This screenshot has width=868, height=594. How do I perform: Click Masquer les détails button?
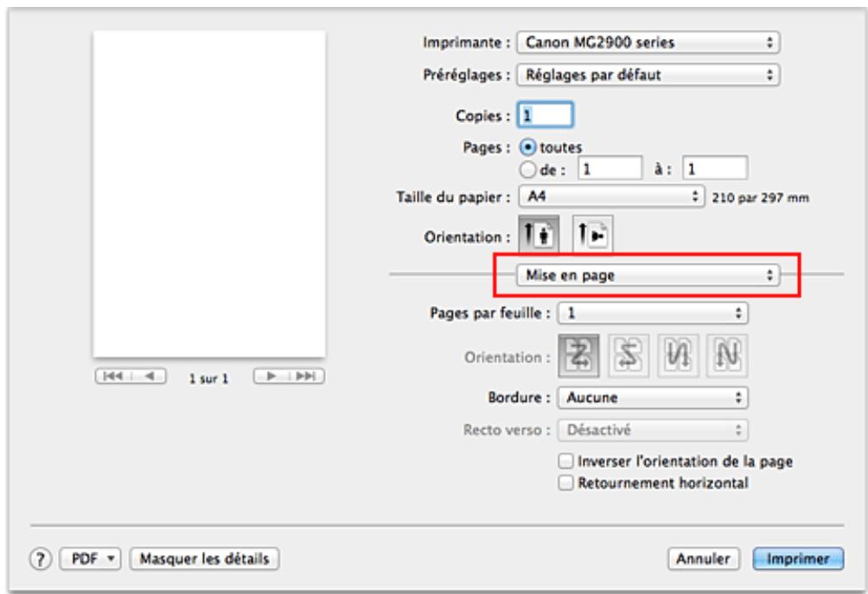[x=204, y=559]
